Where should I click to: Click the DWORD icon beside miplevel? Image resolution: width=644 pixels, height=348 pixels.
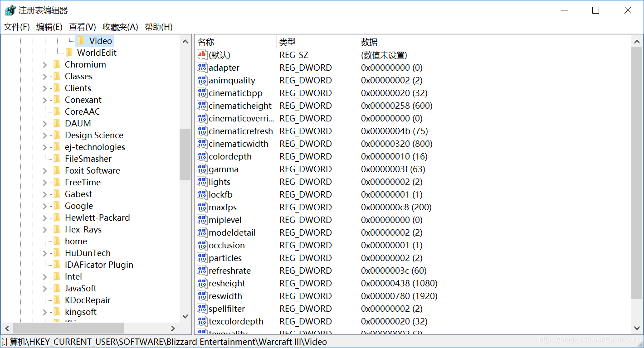(x=202, y=220)
